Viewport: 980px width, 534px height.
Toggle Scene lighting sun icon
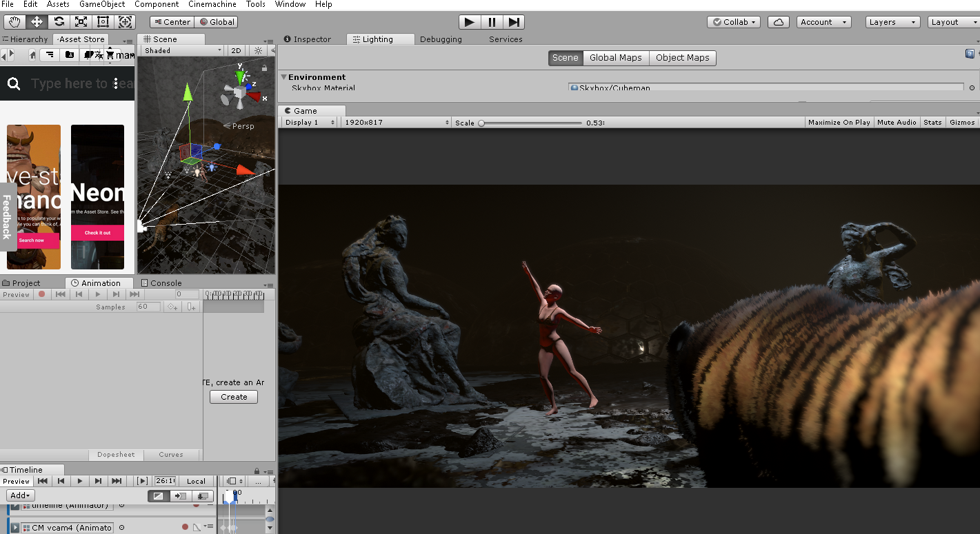pyautogui.click(x=258, y=50)
